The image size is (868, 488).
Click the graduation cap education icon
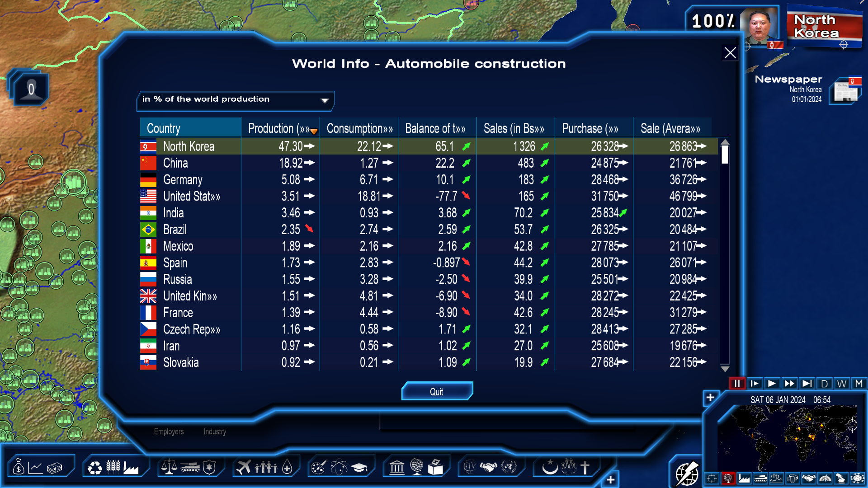tap(359, 468)
